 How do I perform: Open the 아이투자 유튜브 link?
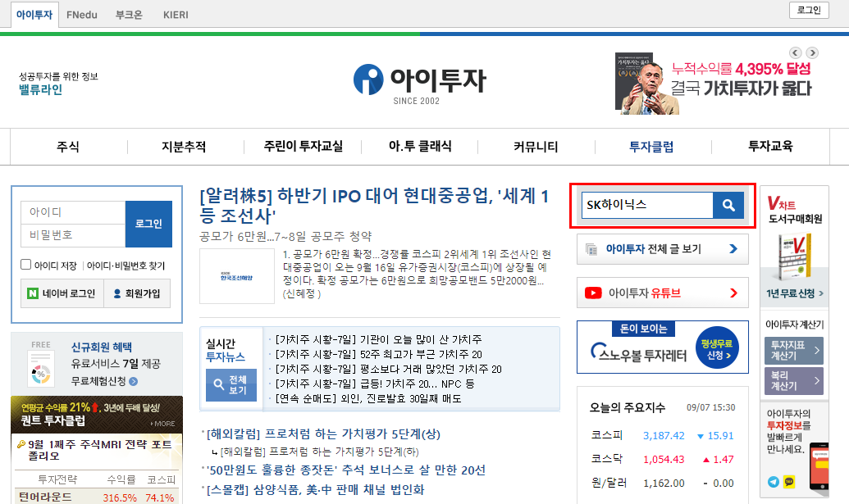[x=663, y=293]
